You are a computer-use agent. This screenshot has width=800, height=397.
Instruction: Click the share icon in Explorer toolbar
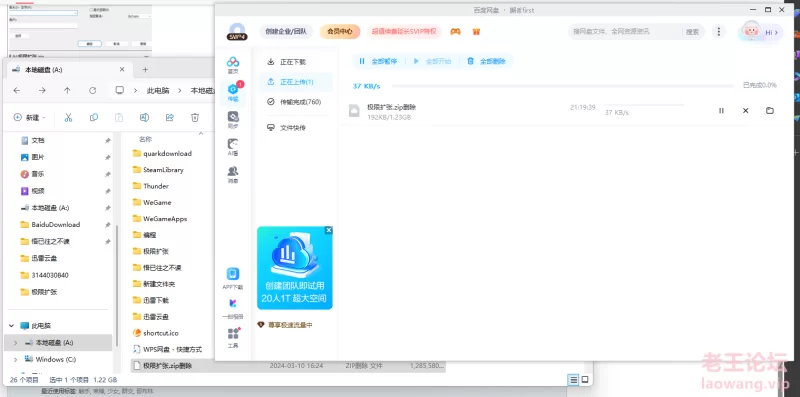click(x=170, y=117)
